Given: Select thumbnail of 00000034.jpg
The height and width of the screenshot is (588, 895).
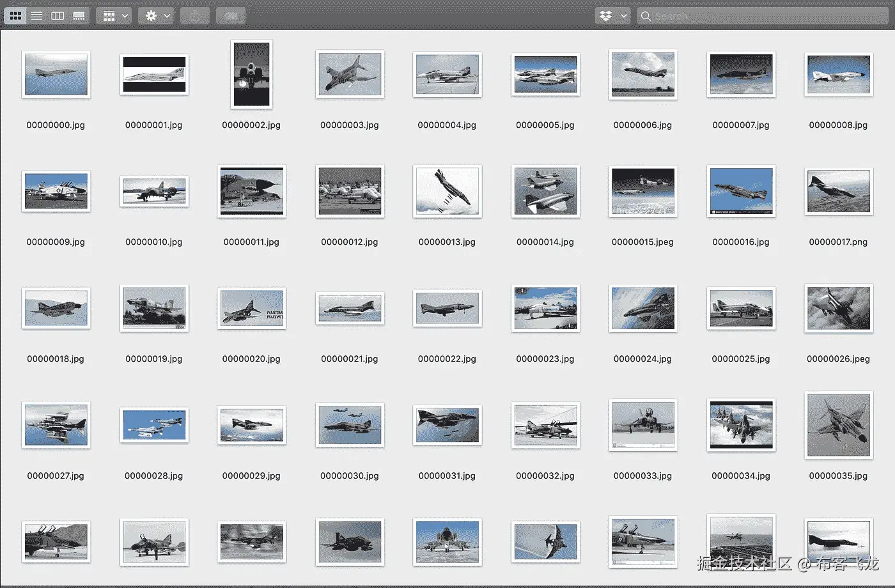Looking at the screenshot, I should (741, 425).
